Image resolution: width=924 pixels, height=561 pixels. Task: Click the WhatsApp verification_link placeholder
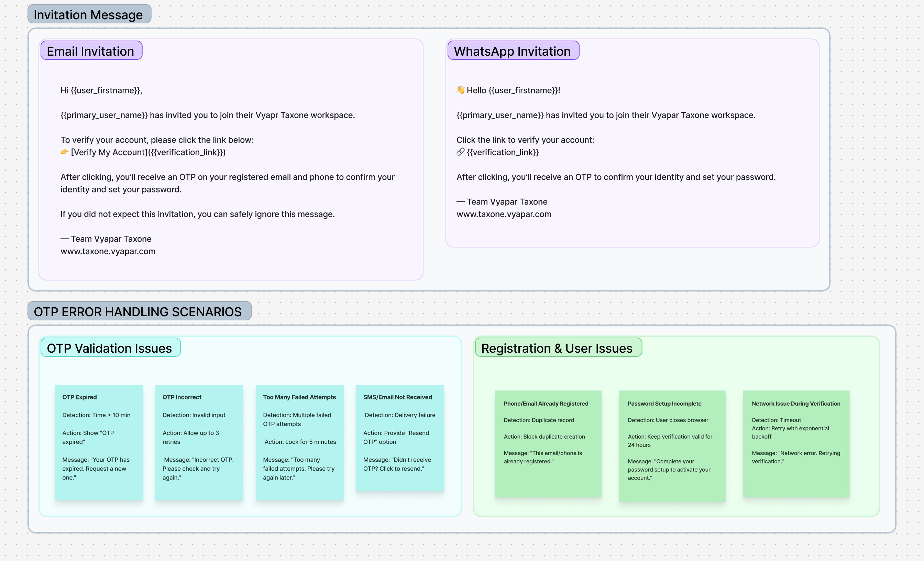(503, 152)
